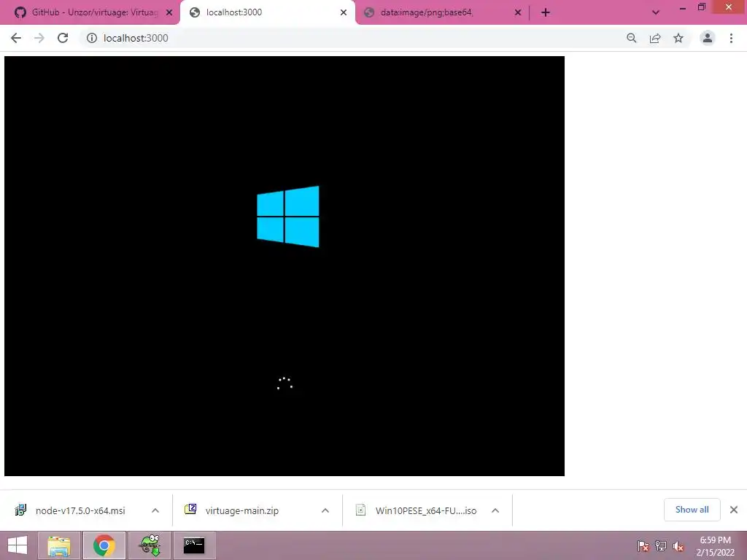The height and width of the screenshot is (560, 747).
Task: Open the Windows Start menu
Action: tap(18, 545)
